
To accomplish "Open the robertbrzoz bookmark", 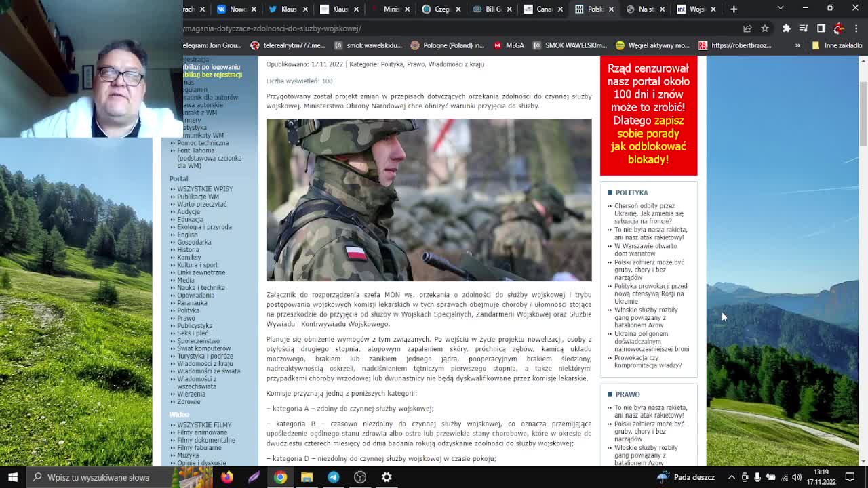I will click(x=734, y=45).
